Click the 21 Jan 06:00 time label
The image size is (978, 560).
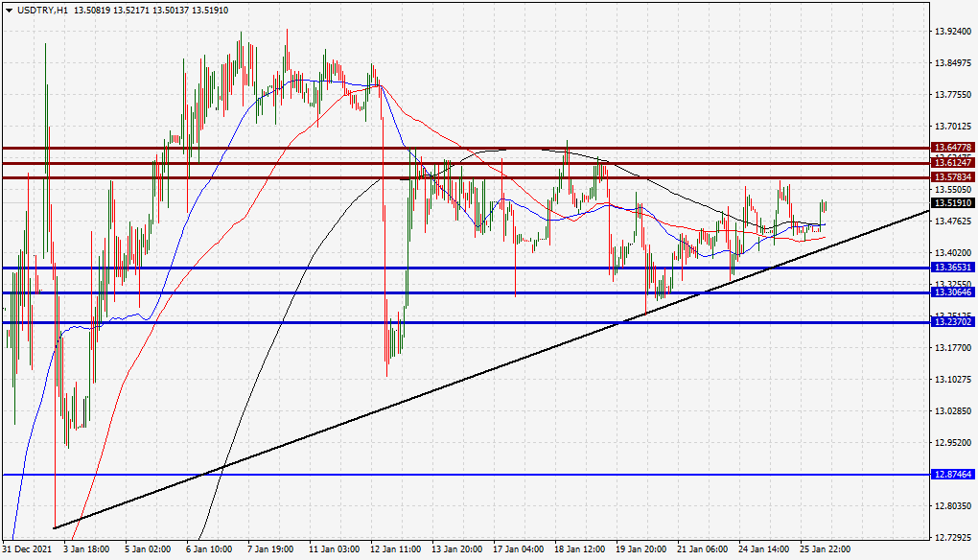702,549
